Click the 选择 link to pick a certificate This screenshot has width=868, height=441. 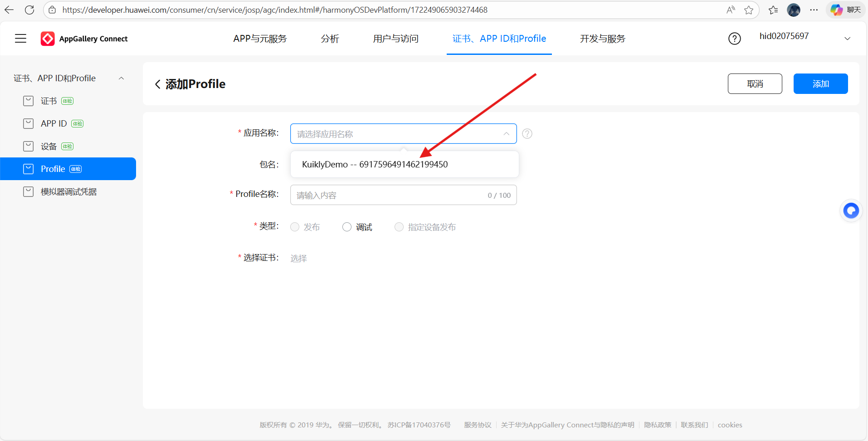click(298, 258)
